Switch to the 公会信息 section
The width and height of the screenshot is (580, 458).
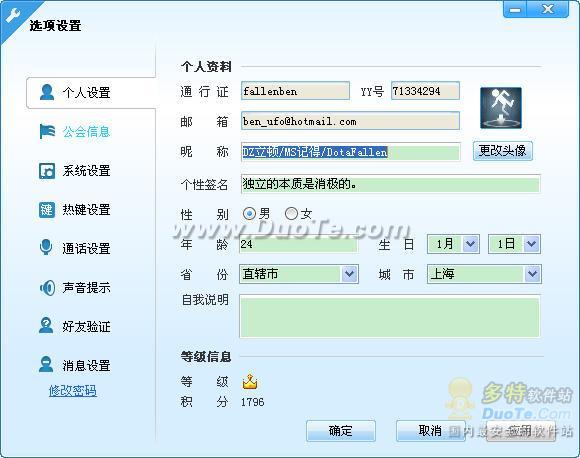[x=87, y=132]
